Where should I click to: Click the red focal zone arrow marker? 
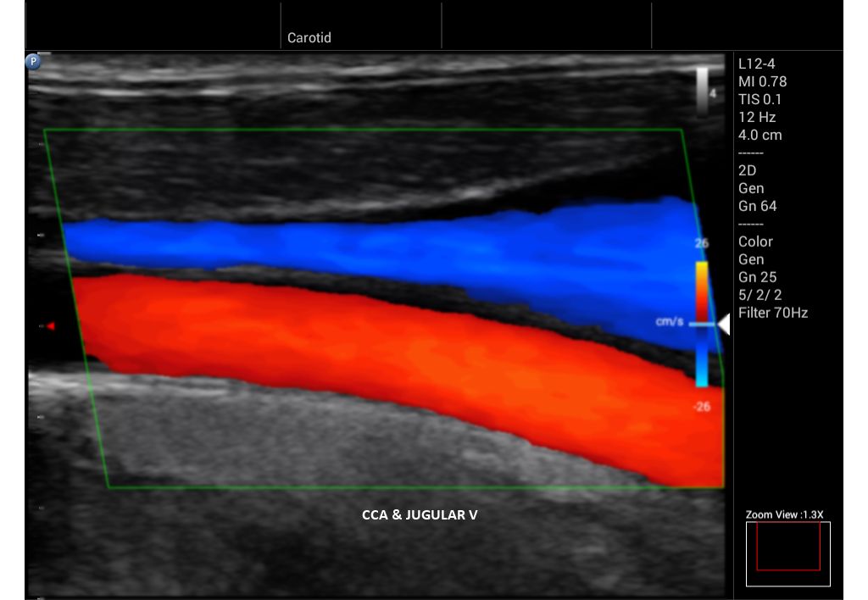(50, 325)
